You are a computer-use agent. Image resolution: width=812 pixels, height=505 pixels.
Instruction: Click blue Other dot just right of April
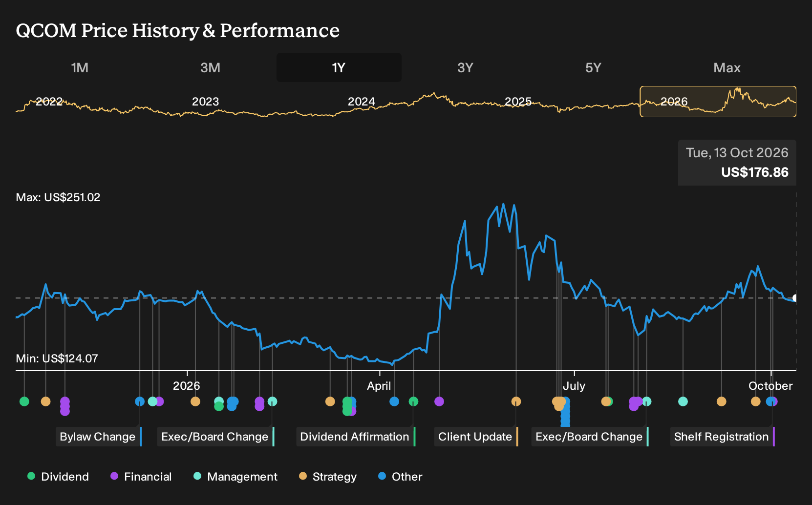pyautogui.click(x=394, y=401)
